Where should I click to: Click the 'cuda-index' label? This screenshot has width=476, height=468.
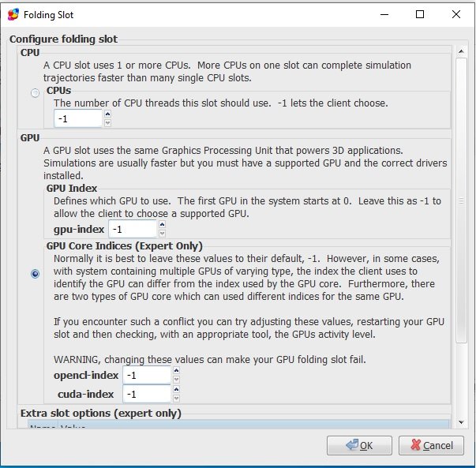pos(85,394)
